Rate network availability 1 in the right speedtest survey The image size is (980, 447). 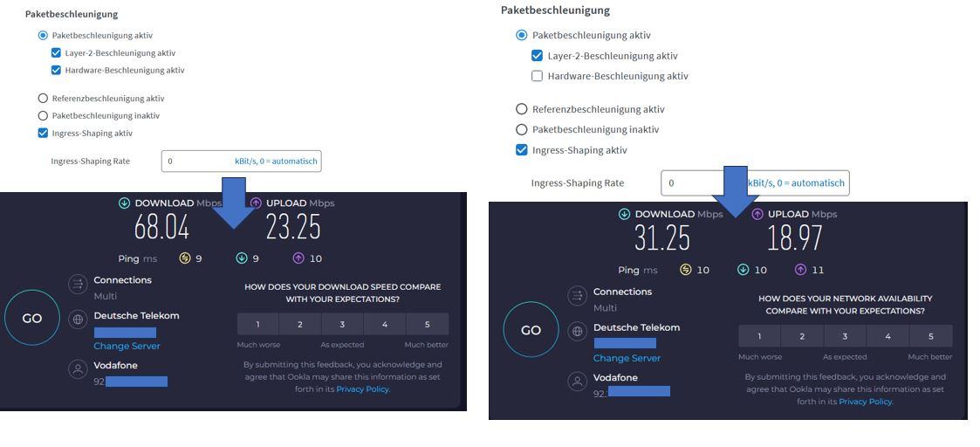point(759,336)
